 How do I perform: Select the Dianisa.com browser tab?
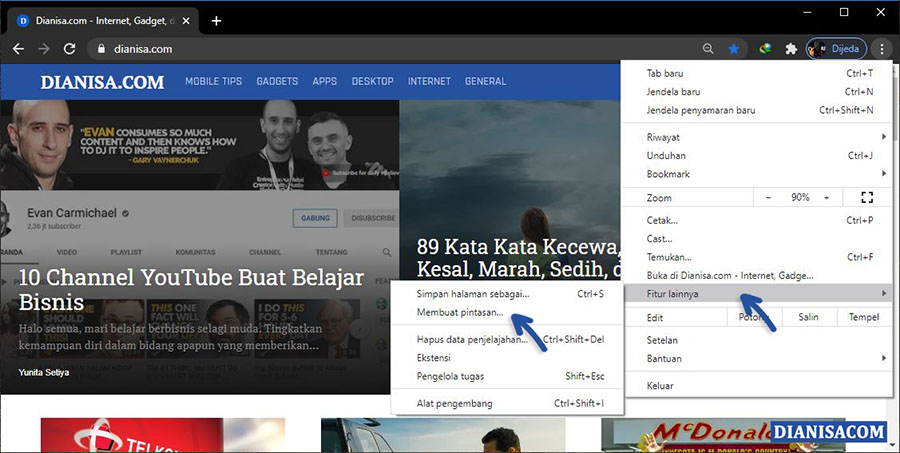coord(103,21)
